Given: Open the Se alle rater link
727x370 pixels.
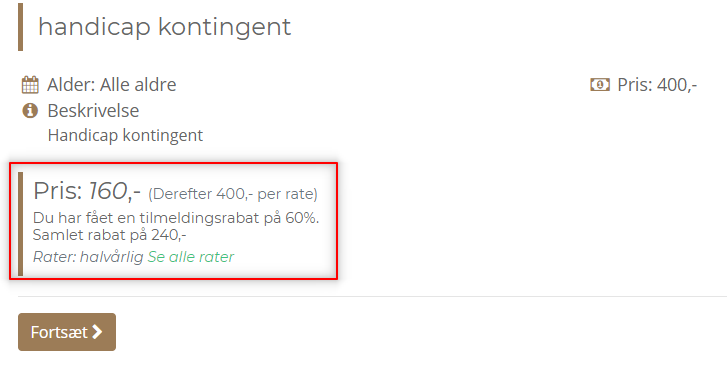Looking at the screenshot, I should [x=191, y=257].
